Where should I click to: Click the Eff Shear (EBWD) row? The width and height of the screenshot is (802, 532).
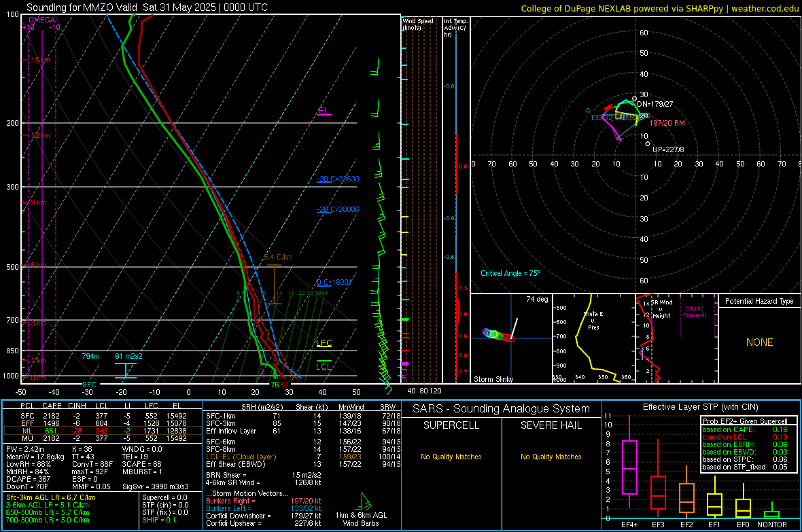point(303,464)
